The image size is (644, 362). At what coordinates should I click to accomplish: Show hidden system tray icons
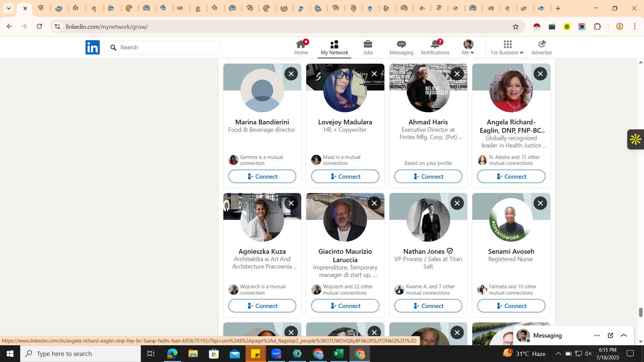coord(558,354)
